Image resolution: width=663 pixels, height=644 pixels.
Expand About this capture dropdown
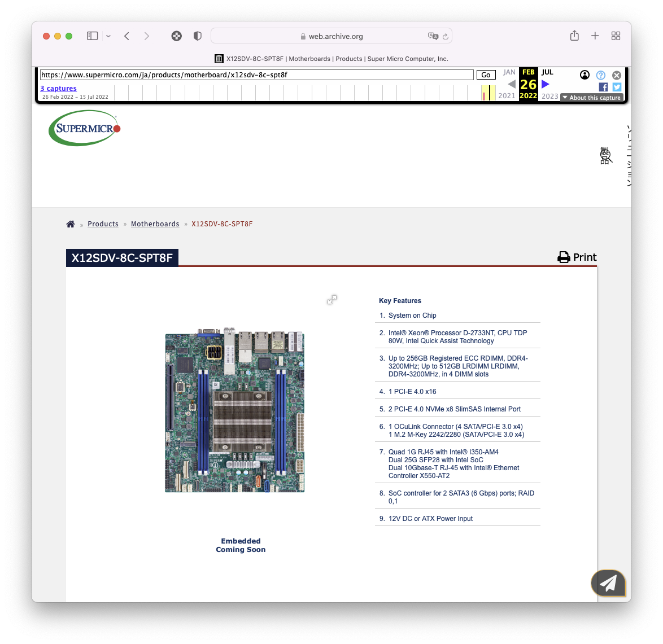591,98
